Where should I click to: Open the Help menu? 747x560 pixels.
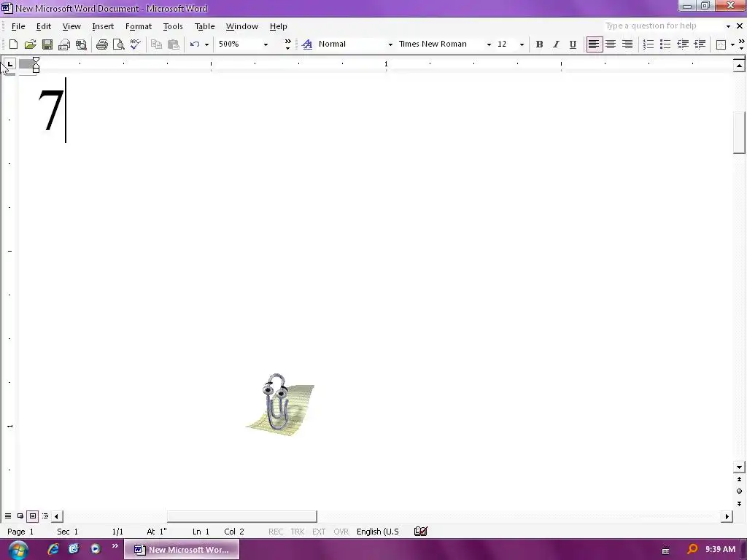click(x=278, y=26)
